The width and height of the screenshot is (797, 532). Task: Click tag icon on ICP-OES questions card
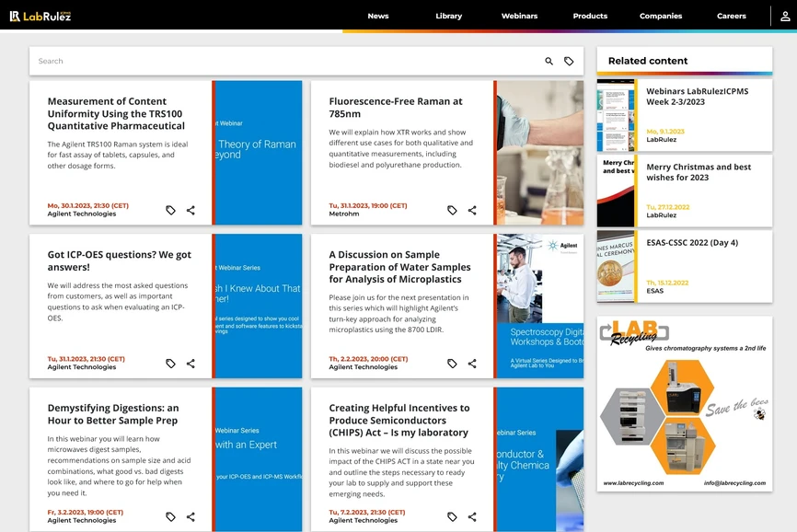[171, 364]
